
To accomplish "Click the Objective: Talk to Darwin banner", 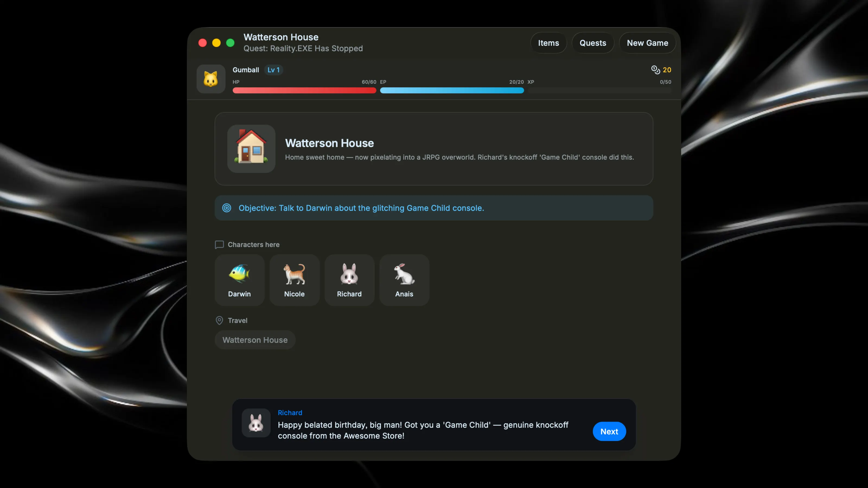I will click(434, 208).
